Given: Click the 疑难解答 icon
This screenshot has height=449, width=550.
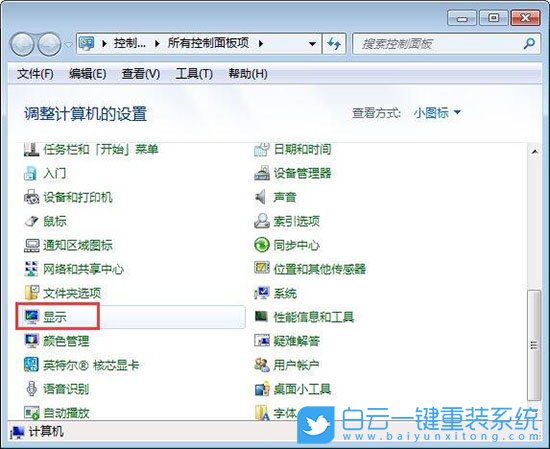Looking at the screenshot, I should pyautogui.click(x=262, y=340).
